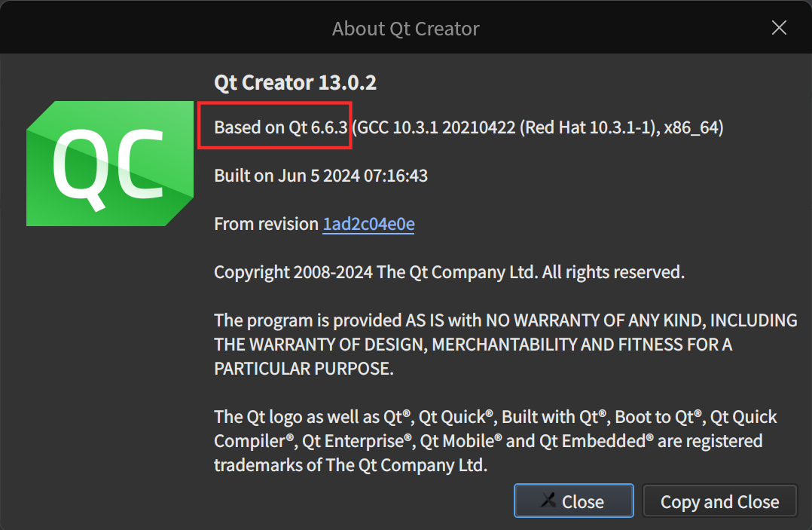The width and height of the screenshot is (812, 530).
Task: Close the About Qt Creator dialog via X
Action: (779, 27)
